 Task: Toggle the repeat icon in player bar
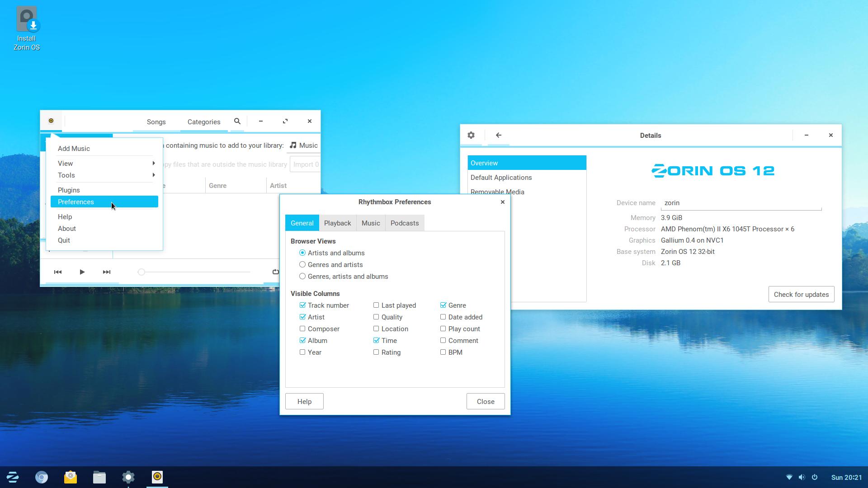tap(275, 272)
